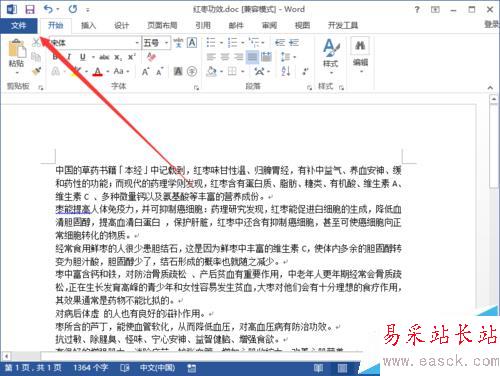Click the Redo icon in title bar
Image resolution: width=500 pixels, height=376 pixels.
[72, 9]
